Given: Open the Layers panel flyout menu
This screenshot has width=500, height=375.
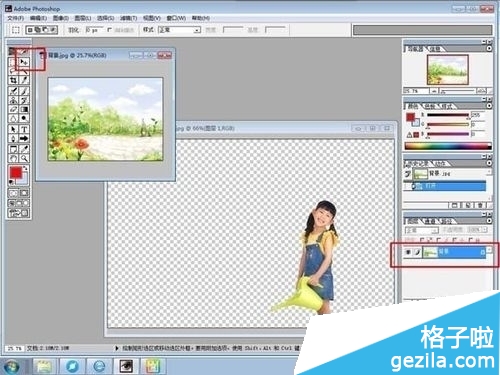Looking at the screenshot, I should pos(489,221).
